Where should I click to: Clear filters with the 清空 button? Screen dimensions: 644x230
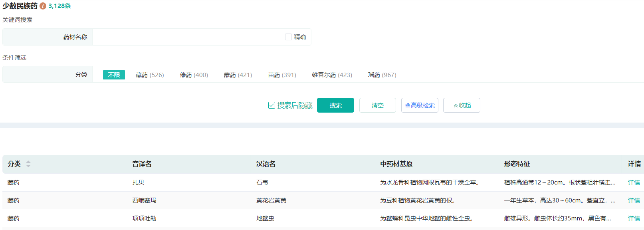tap(377, 105)
